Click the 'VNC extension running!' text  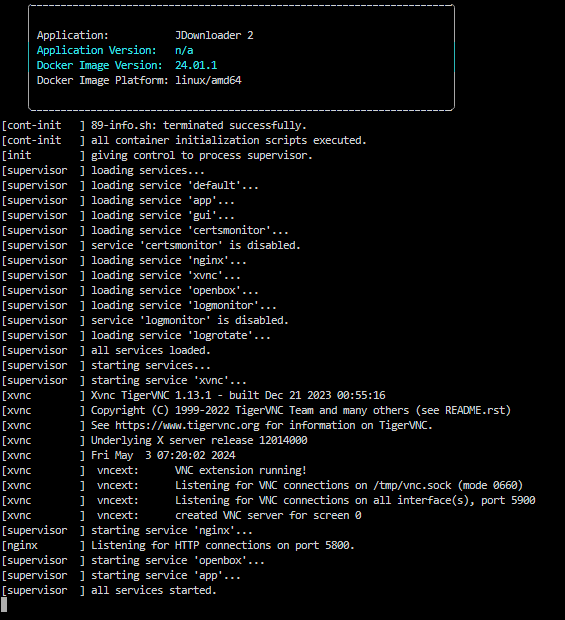(241, 471)
